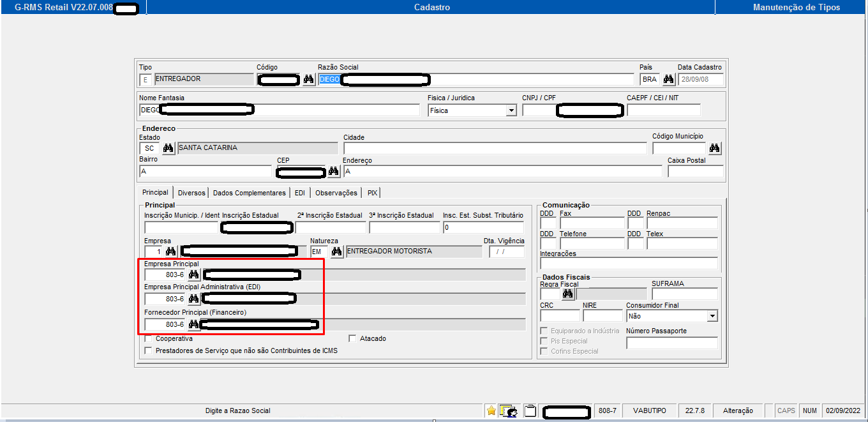
Task: Click the Bairro input field
Action: coord(205,171)
